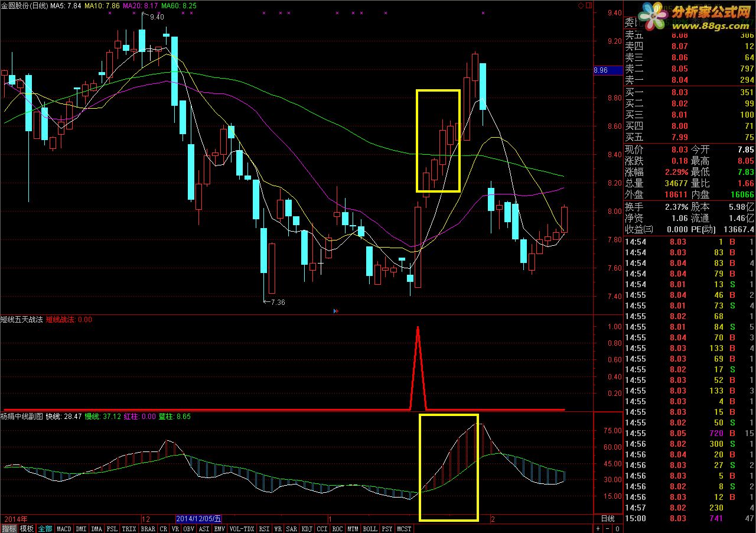The image size is (756, 533).
Task: Switch indicator to MACD
Action: pyautogui.click(x=64, y=529)
